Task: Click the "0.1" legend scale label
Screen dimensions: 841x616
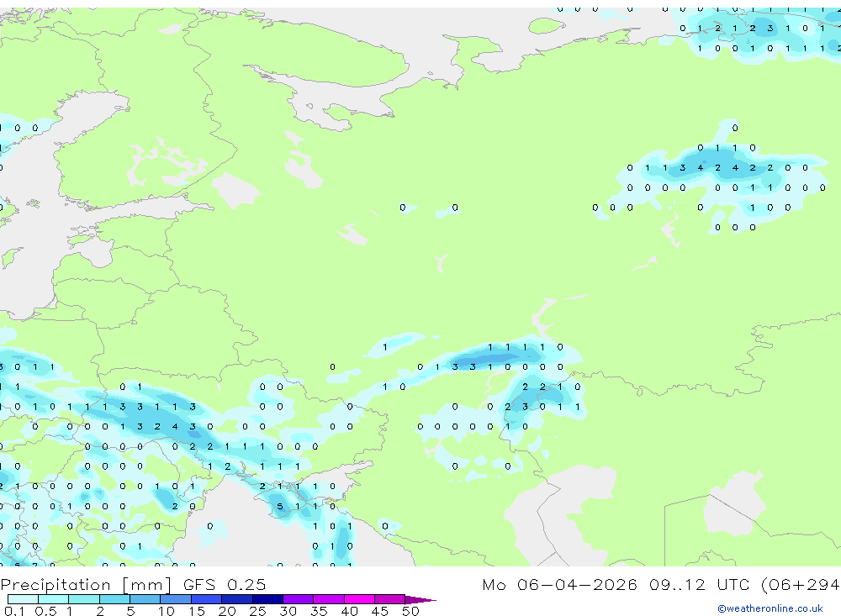Action: (x=14, y=611)
